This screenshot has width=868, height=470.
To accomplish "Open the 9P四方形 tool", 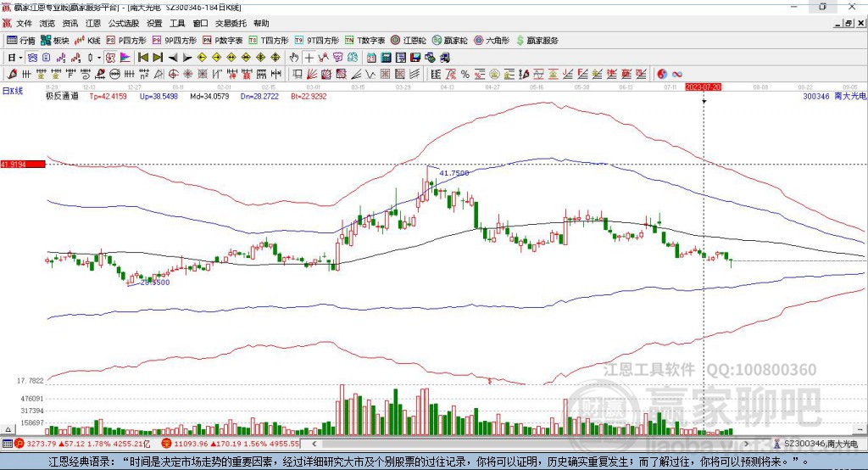I will click(x=175, y=41).
